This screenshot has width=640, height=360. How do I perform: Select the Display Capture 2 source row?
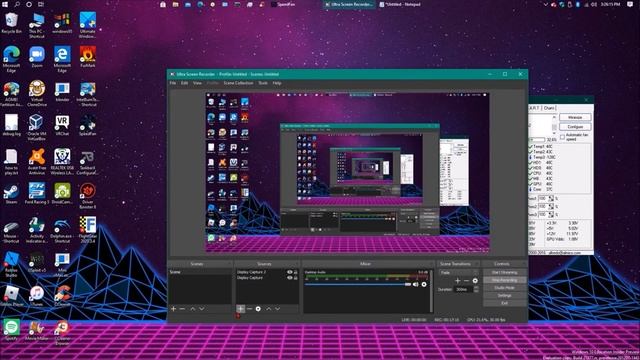pyautogui.click(x=267, y=272)
